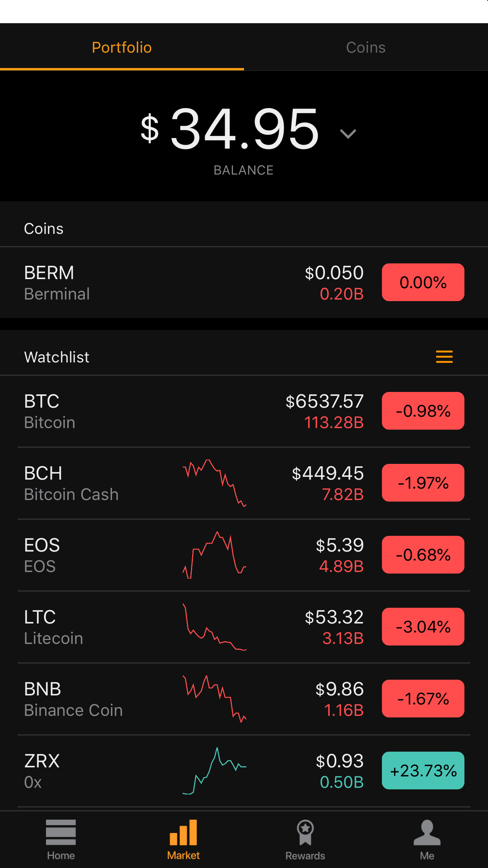This screenshot has height=868, width=488.
Task: Open Watchlist reorder menu icon
Action: [444, 357]
